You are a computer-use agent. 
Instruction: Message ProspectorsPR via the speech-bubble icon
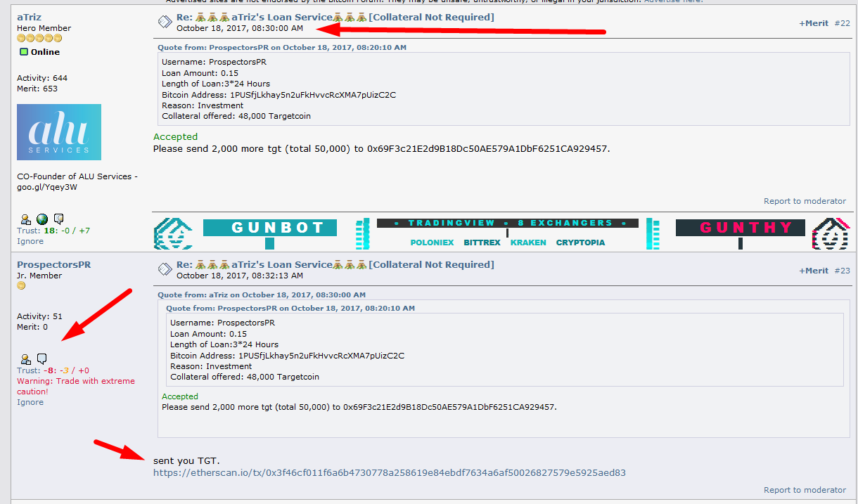(41, 358)
